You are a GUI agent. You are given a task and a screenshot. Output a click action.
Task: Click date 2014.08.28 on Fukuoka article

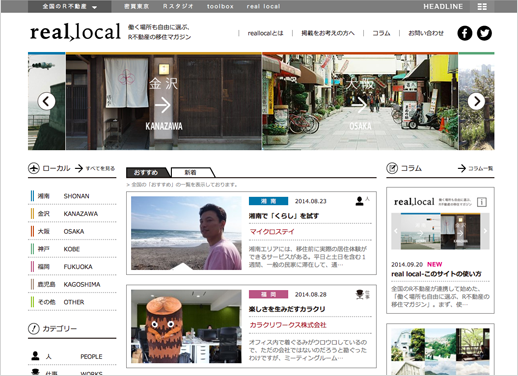311,295
